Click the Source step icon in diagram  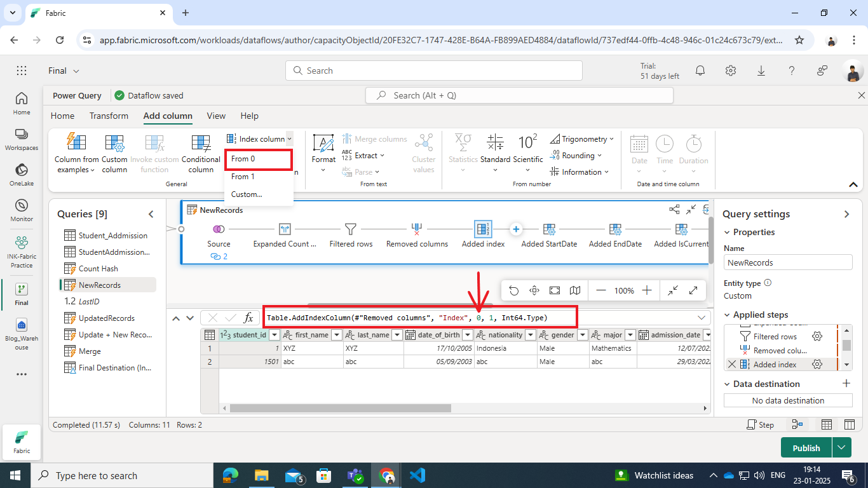coord(219,229)
